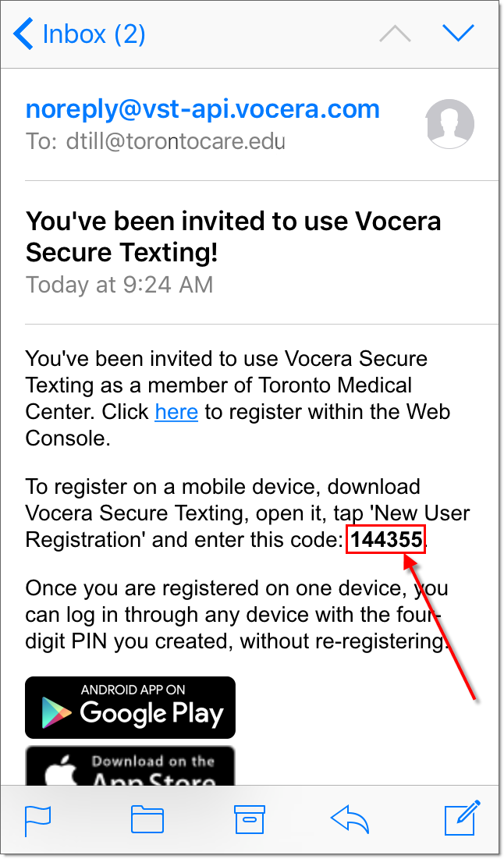The width and height of the screenshot is (504, 859).
Task: Open the move-to-folder icon
Action: [x=147, y=818]
